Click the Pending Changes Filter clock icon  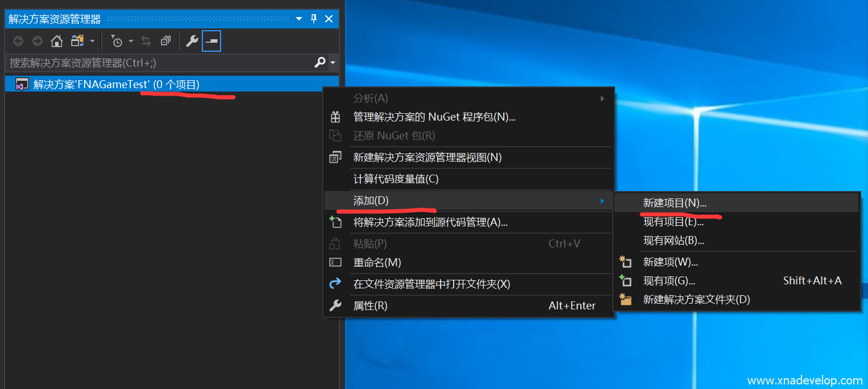coord(117,41)
